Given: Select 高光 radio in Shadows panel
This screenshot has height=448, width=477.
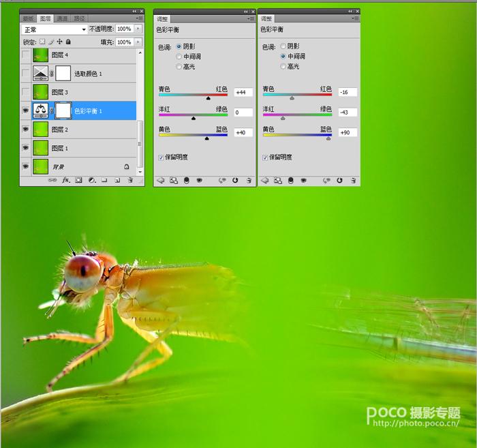Looking at the screenshot, I should [179, 66].
